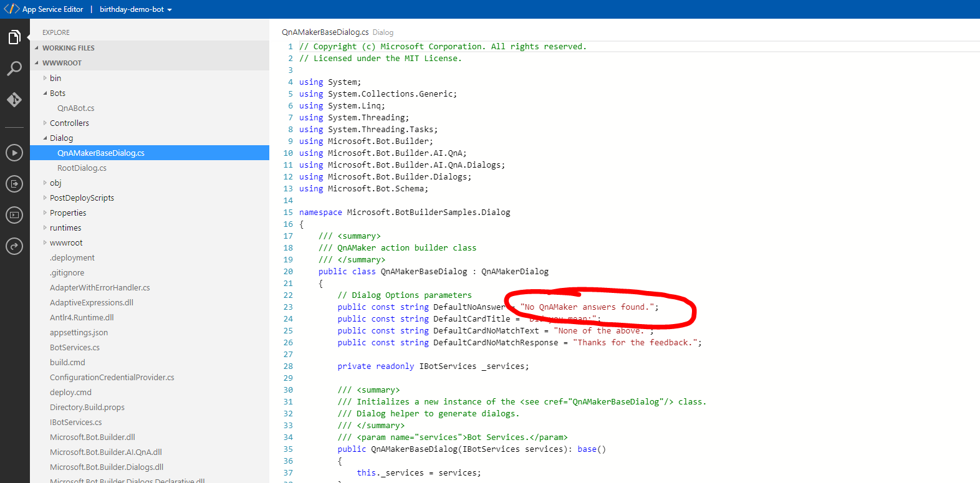980x483 pixels.
Task: Open appsettings.json file
Action: (x=79, y=332)
